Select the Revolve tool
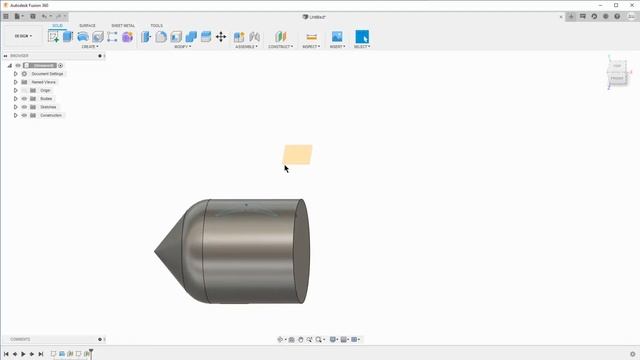The width and height of the screenshot is (640, 360). [83, 37]
